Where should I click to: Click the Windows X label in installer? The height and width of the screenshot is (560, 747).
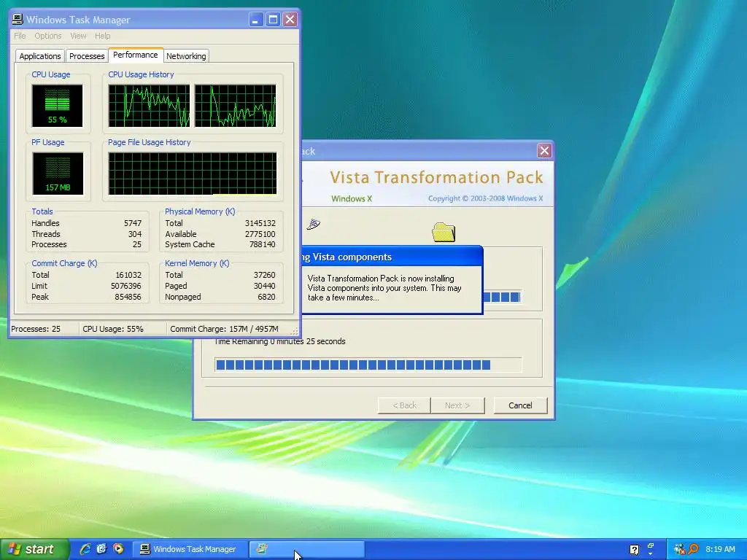352,198
